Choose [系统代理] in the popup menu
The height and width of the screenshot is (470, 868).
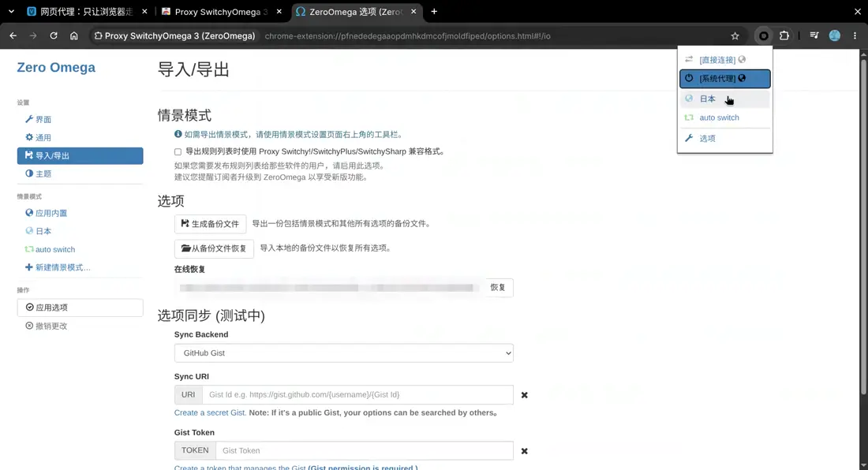click(724, 79)
